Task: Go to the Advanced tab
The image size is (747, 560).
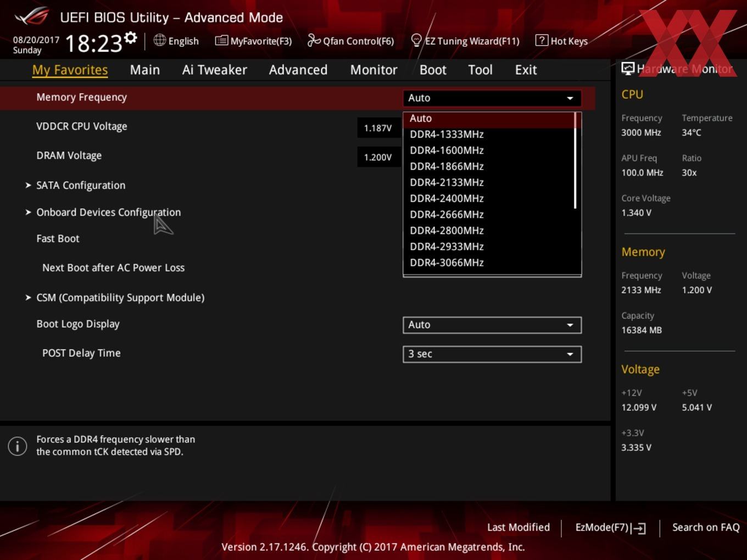Action: (x=298, y=70)
